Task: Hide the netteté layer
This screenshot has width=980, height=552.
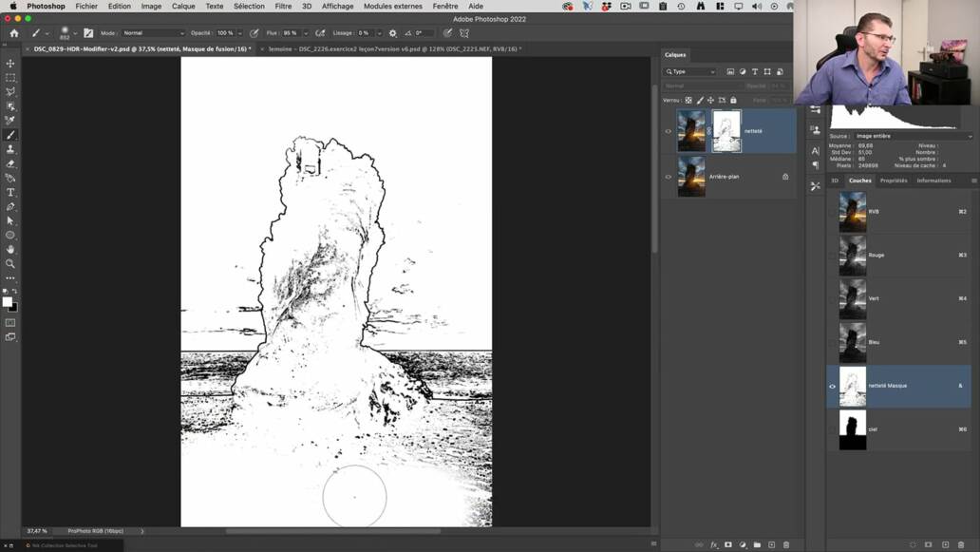Action: pos(668,130)
